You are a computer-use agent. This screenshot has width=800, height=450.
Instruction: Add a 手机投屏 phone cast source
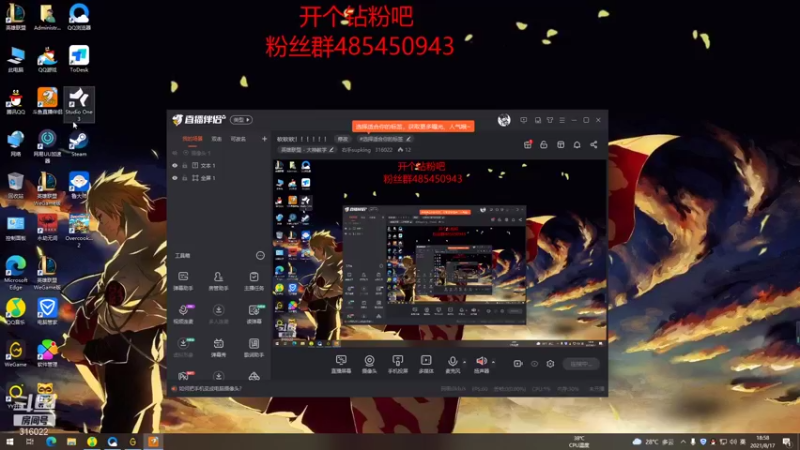coord(397,364)
